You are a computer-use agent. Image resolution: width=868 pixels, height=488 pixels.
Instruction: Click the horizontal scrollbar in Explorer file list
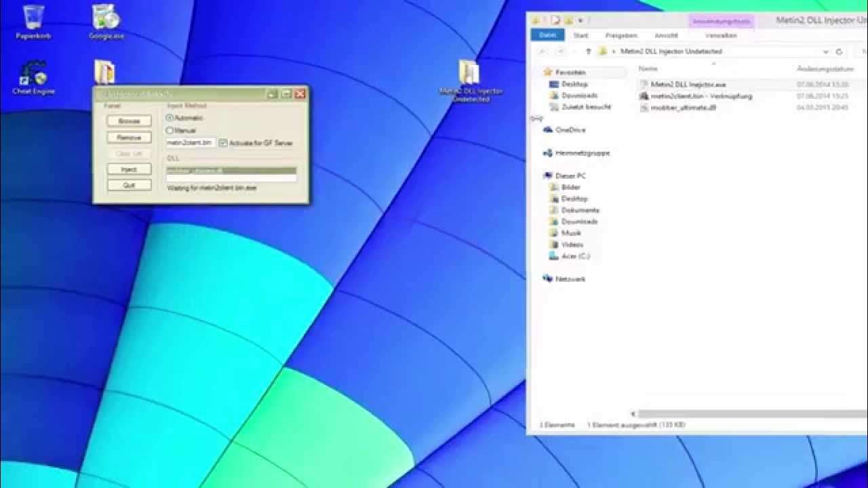(x=753, y=413)
